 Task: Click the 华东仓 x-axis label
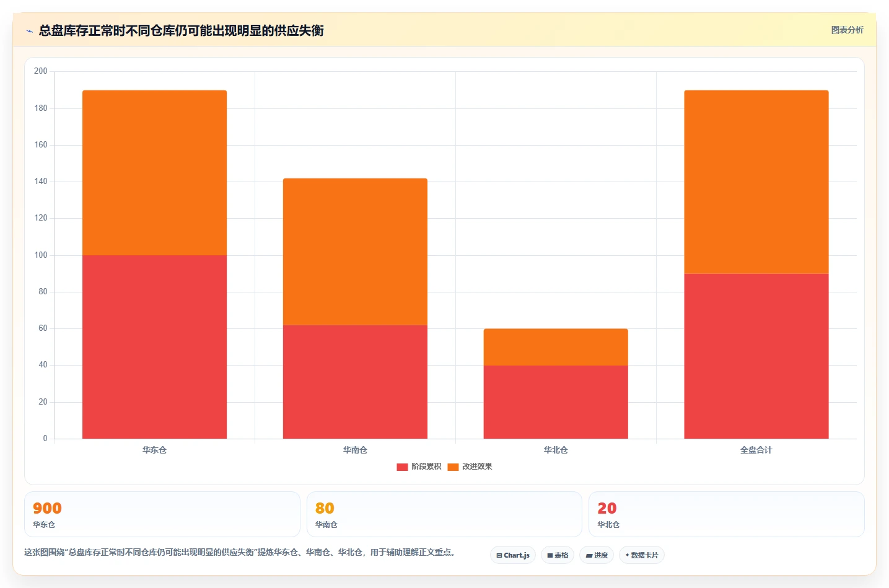point(154,450)
